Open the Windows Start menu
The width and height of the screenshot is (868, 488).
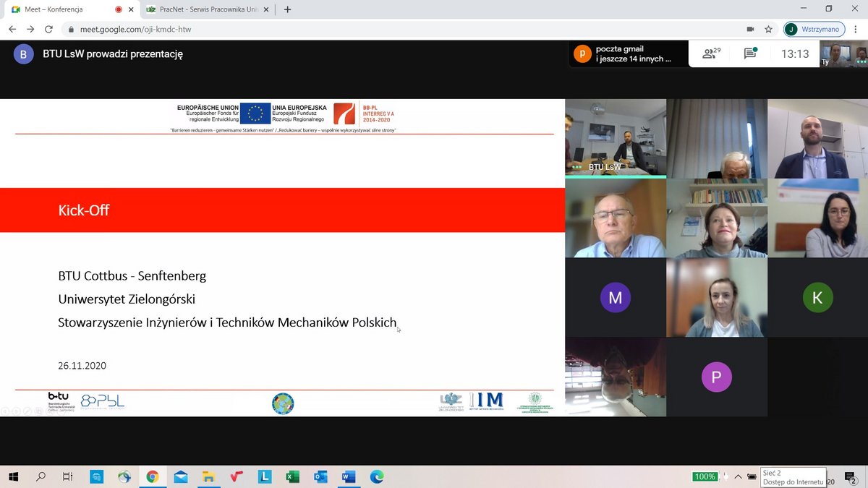tap(13, 476)
